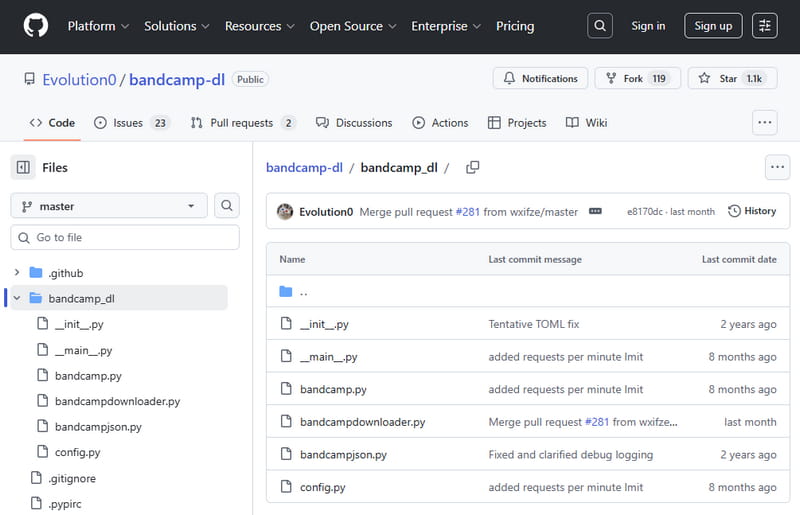
Task: Collapse file tree panel icon next to Files
Action: click(23, 167)
